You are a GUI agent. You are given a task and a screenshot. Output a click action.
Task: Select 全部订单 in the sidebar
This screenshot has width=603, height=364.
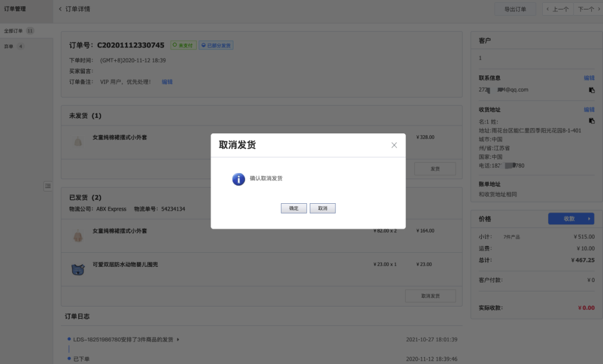pos(15,31)
